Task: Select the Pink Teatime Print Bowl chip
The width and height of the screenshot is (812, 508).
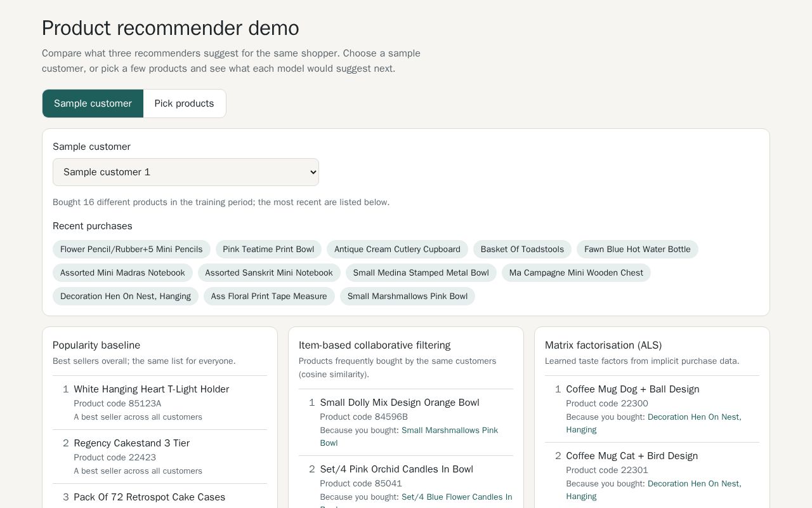Action: tap(268, 250)
